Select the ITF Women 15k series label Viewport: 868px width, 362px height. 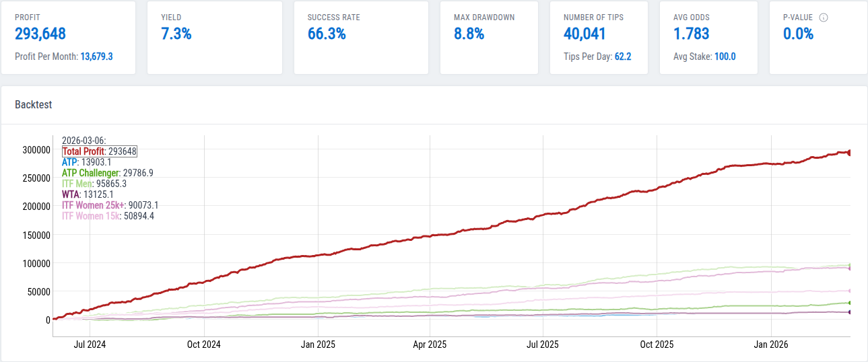click(90, 216)
